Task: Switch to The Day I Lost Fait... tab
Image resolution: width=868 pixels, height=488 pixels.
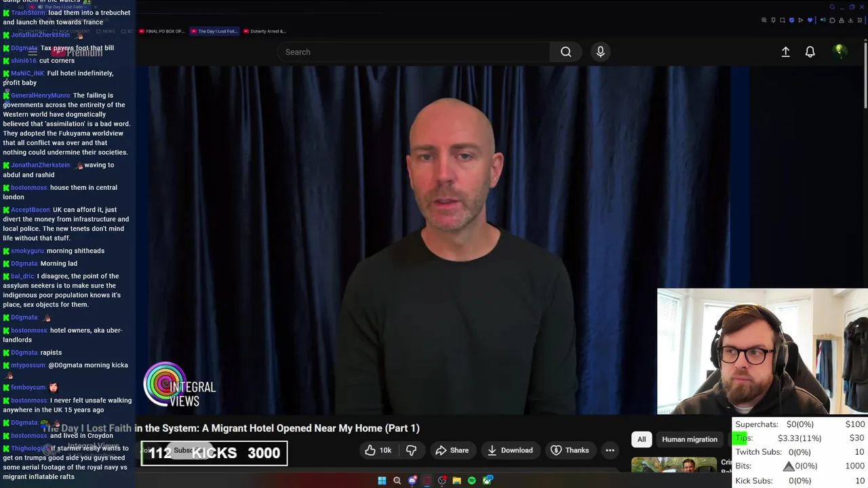Action: click(214, 31)
